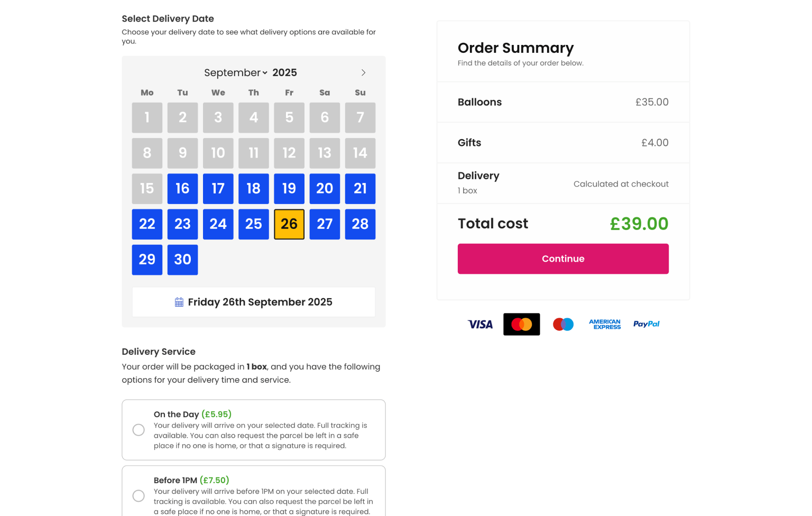Click the American Express logo
Viewport: 812px width, 516px height.
[x=605, y=324]
